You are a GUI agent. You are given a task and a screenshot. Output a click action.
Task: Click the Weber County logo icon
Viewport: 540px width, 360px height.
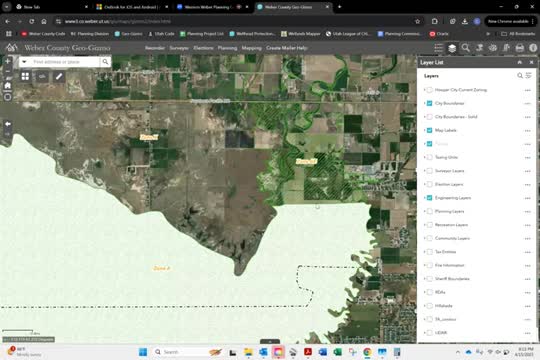12,48
